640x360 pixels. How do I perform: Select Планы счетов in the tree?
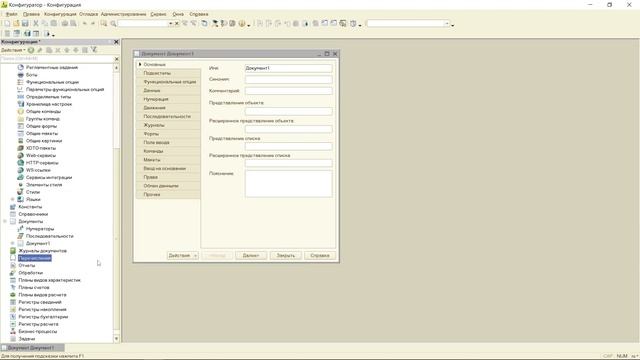(x=34, y=288)
